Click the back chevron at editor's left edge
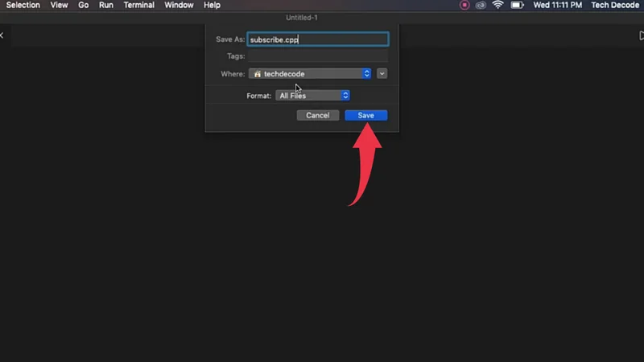644x362 pixels. tap(2, 35)
